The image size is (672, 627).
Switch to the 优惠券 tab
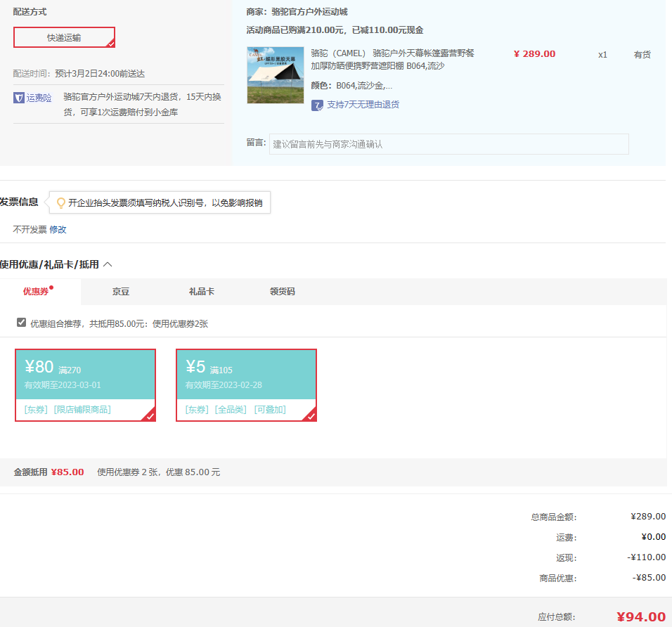[x=36, y=292]
